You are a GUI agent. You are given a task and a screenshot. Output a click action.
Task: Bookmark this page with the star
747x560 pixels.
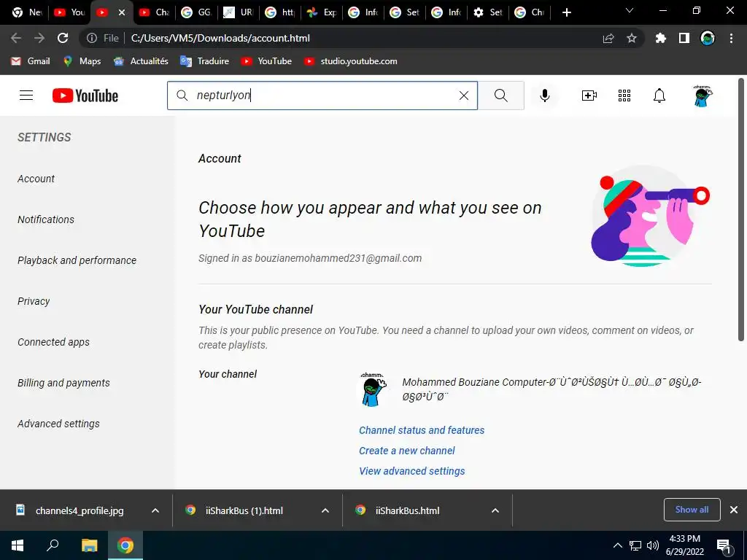pos(632,38)
